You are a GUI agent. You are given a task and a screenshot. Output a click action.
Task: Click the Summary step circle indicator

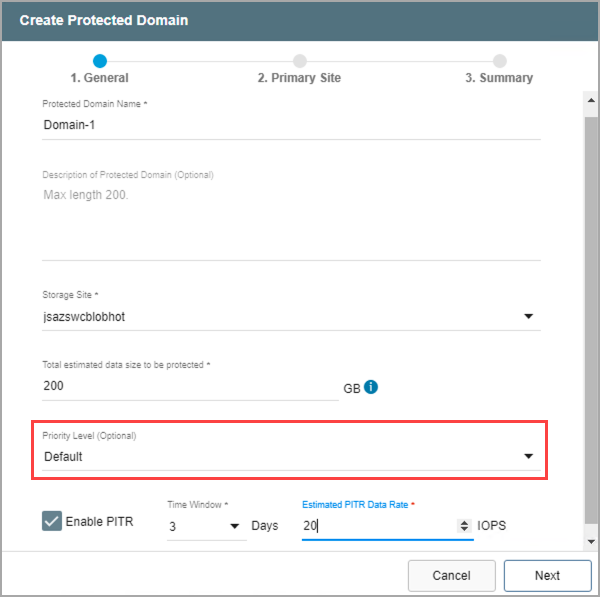point(499,61)
